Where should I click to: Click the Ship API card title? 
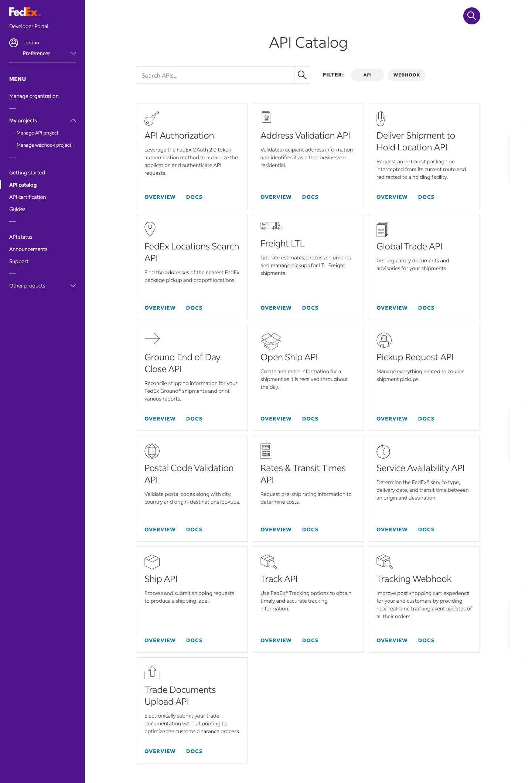pyautogui.click(x=161, y=579)
